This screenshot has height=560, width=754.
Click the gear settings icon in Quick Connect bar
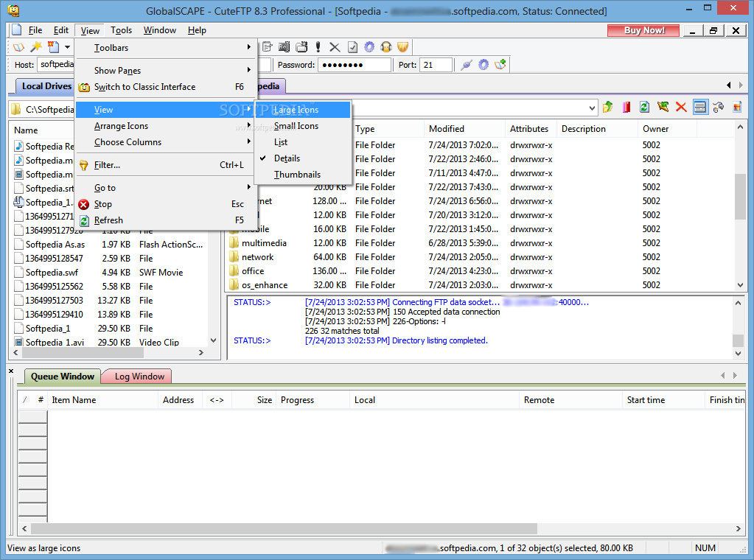click(484, 64)
